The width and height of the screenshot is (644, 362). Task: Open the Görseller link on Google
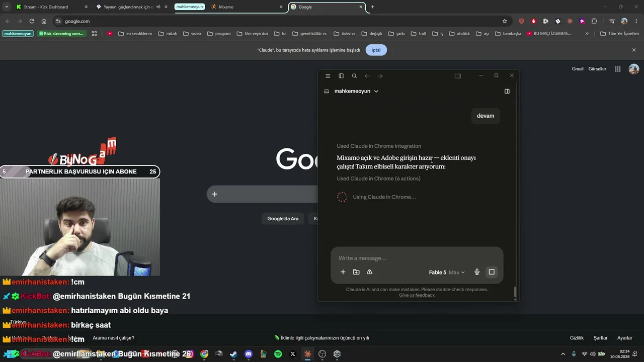597,69
